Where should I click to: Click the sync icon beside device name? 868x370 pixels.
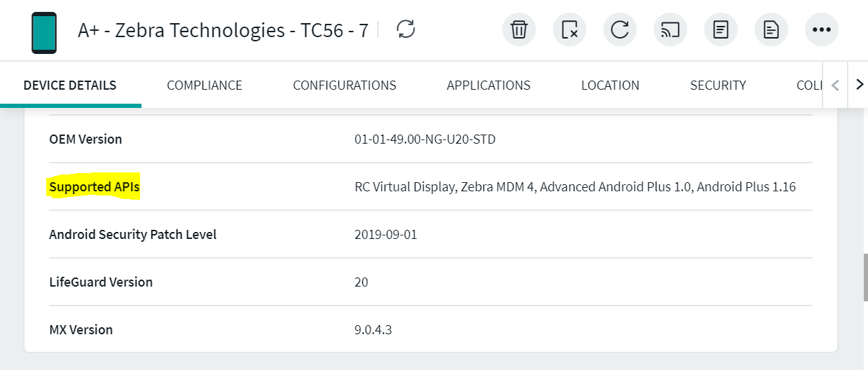[406, 29]
